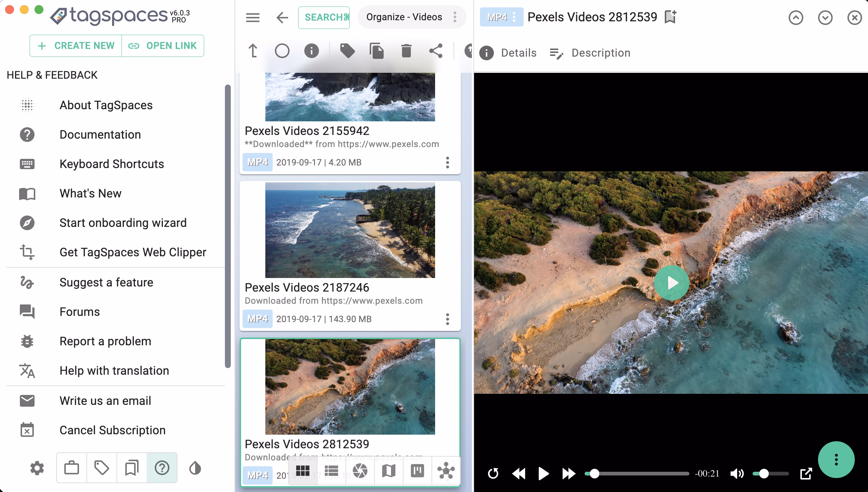Viewport: 868px width, 492px height.
Task: Click Cancel Subscription
Action: pos(116,430)
